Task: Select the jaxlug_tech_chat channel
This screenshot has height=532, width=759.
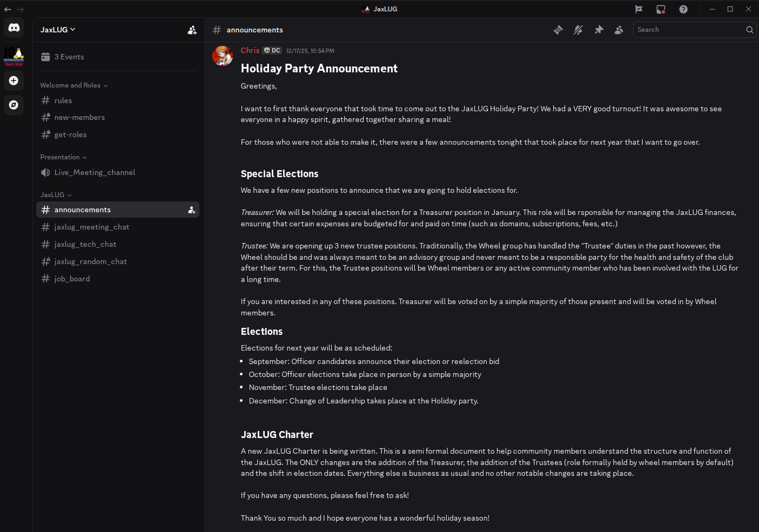Action: 85,244
